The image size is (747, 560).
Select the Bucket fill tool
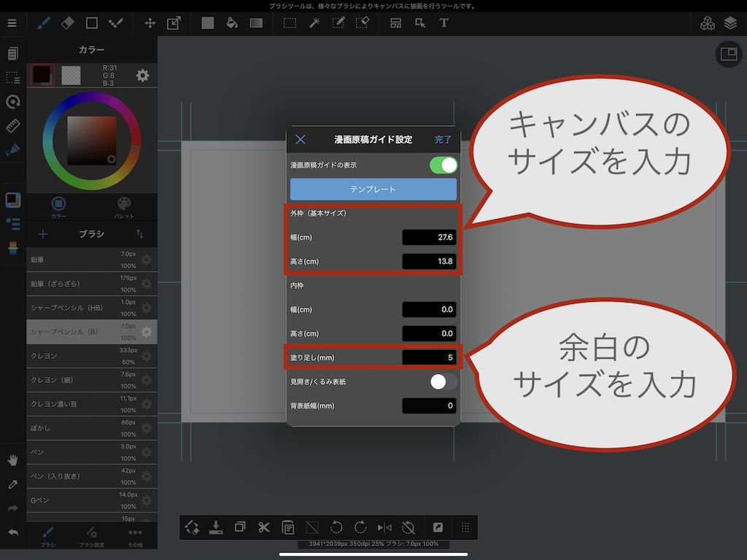click(x=232, y=23)
